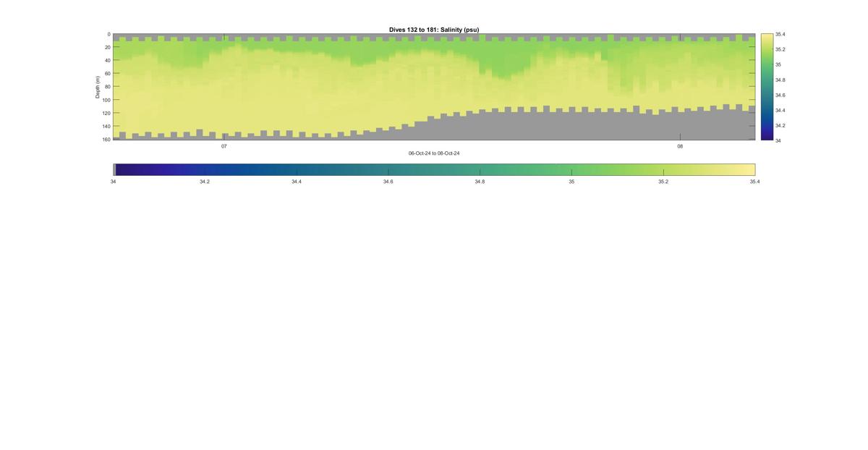Click '34.6' label under the horizontal colorbar

click(x=388, y=182)
